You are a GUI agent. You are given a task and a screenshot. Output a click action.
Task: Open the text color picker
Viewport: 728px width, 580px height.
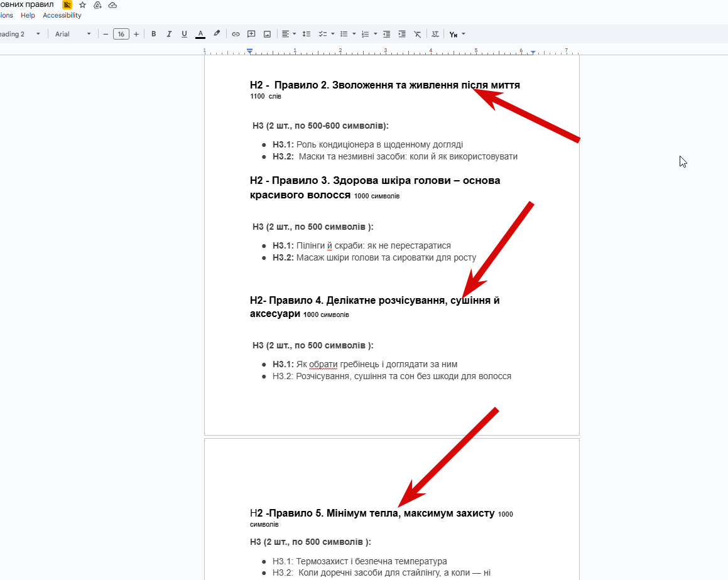pos(200,34)
